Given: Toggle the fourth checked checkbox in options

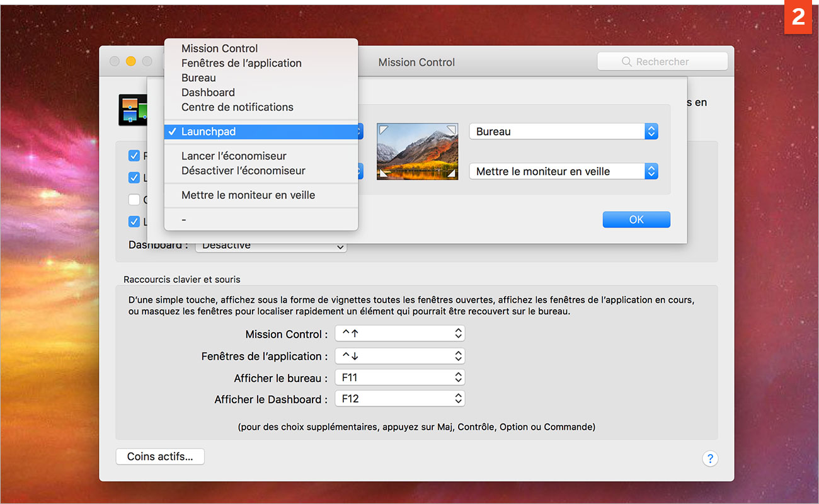Looking at the screenshot, I should tap(134, 221).
